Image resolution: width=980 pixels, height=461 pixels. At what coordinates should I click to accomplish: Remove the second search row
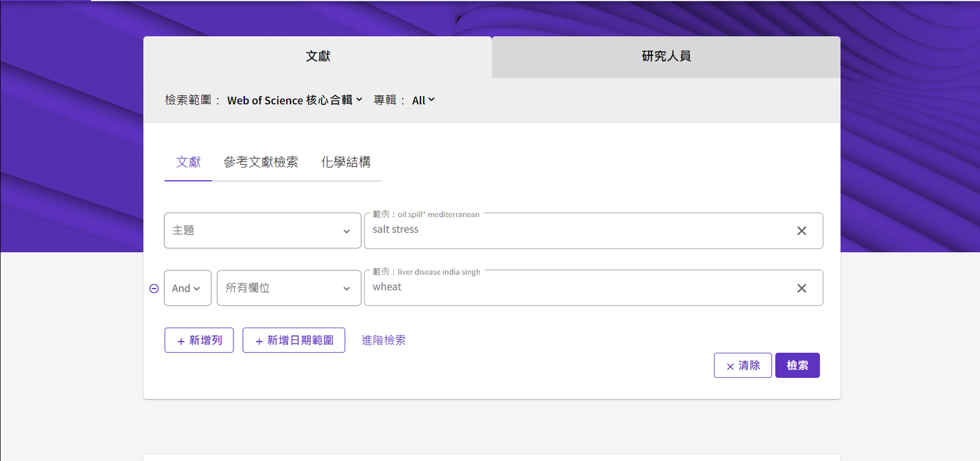click(x=154, y=287)
